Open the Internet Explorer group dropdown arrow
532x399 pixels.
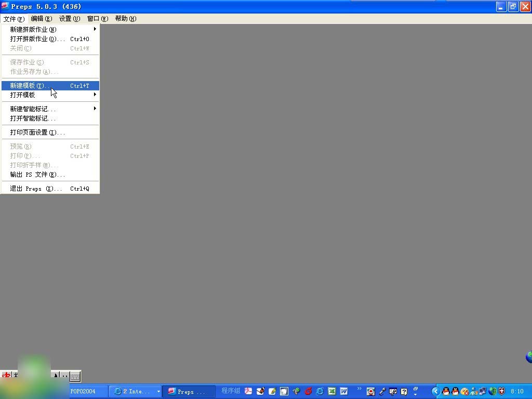[158, 392]
